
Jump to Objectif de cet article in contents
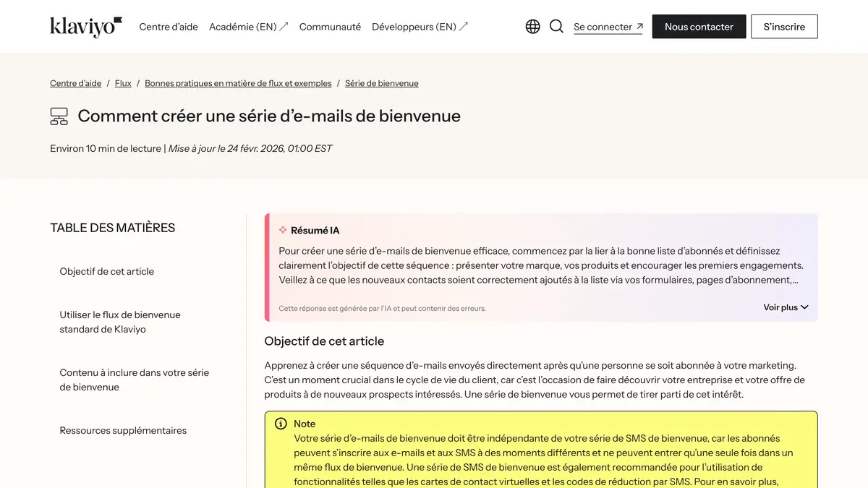(107, 271)
